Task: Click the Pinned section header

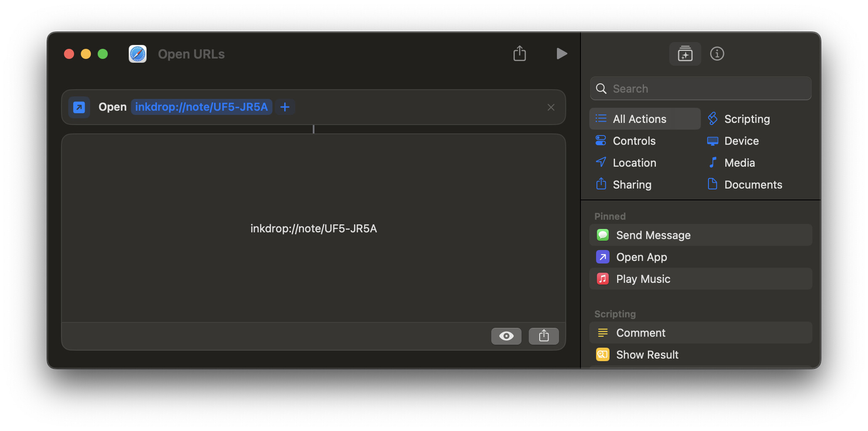Action: coord(610,216)
